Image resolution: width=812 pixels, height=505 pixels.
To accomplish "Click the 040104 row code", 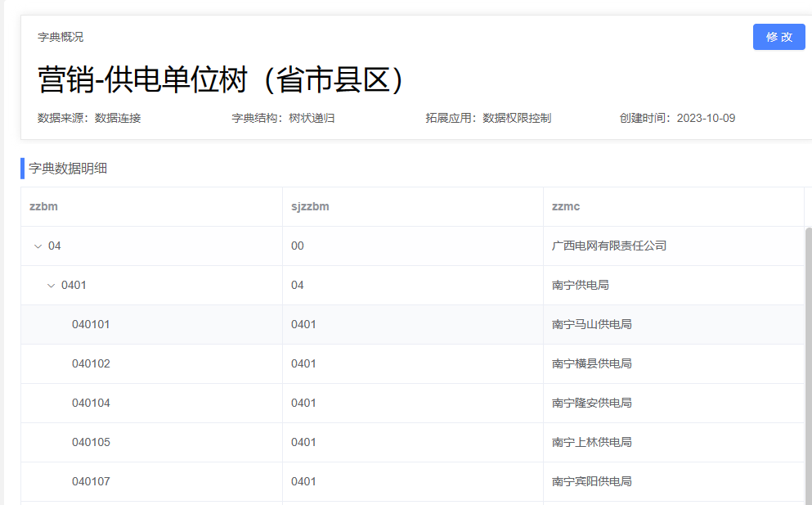I will coord(91,403).
